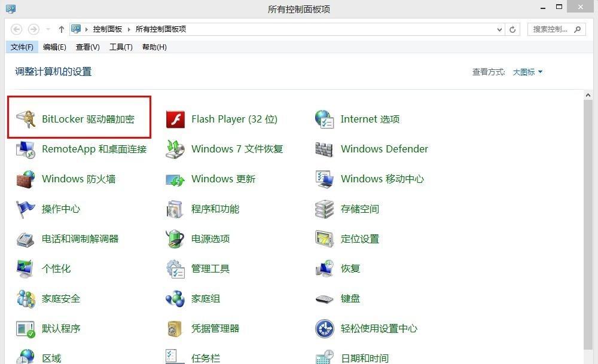Open the Windows 更新 text link
Screen dimensions: 598x364
click(x=224, y=179)
